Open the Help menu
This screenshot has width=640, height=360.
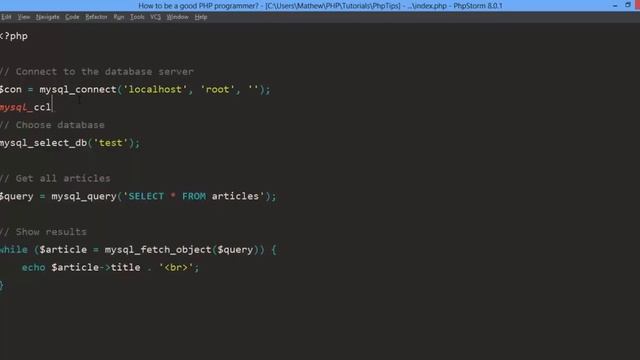pyautogui.click(x=201, y=17)
